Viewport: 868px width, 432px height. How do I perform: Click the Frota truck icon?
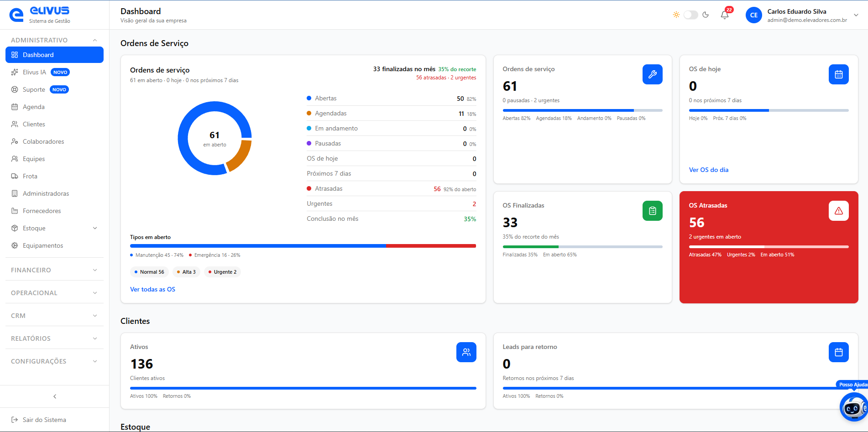pos(15,176)
